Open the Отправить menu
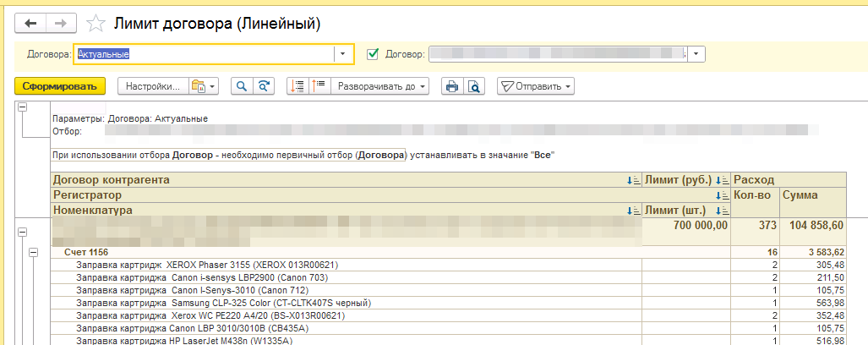This screenshot has height=345, width=868. click(x=536, y=86)
